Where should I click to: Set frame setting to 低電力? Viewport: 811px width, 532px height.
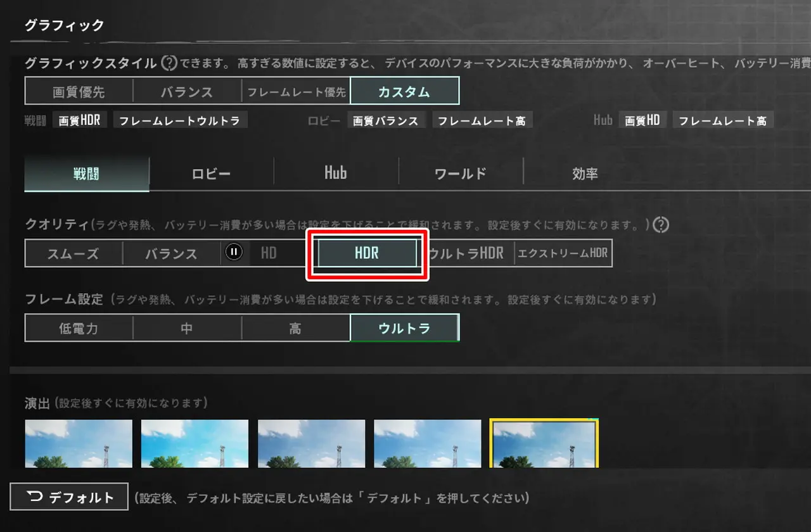(x=79, y=329)
